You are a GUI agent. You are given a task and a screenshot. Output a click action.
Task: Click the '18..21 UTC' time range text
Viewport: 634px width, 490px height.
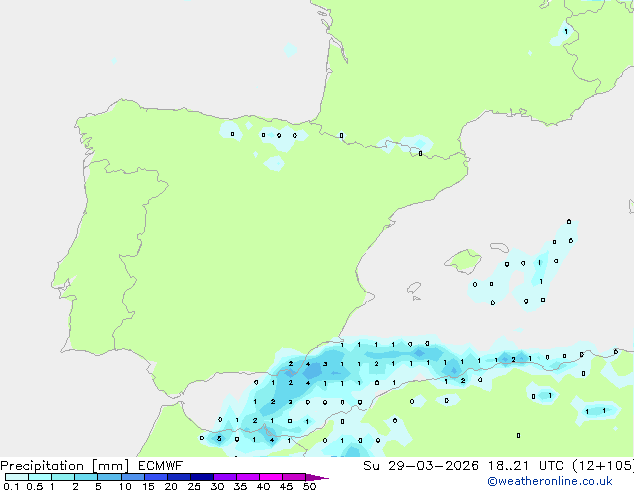(526, 466)
